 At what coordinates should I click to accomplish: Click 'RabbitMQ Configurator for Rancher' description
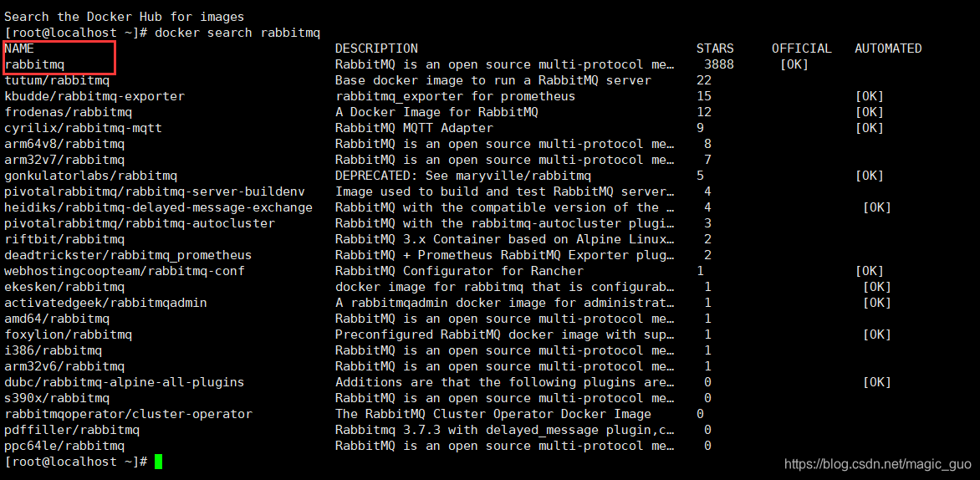point(459,271)
